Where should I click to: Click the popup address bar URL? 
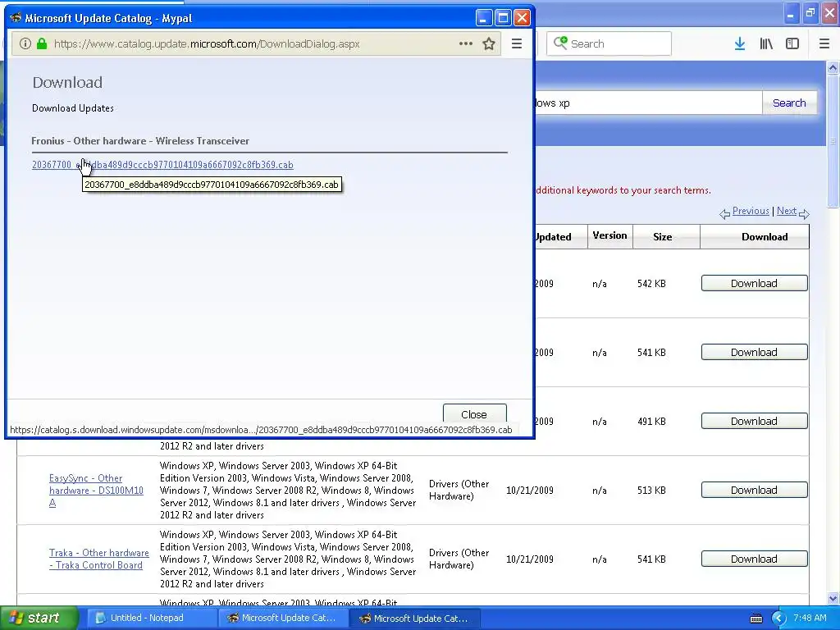click(x=207, y=44)
